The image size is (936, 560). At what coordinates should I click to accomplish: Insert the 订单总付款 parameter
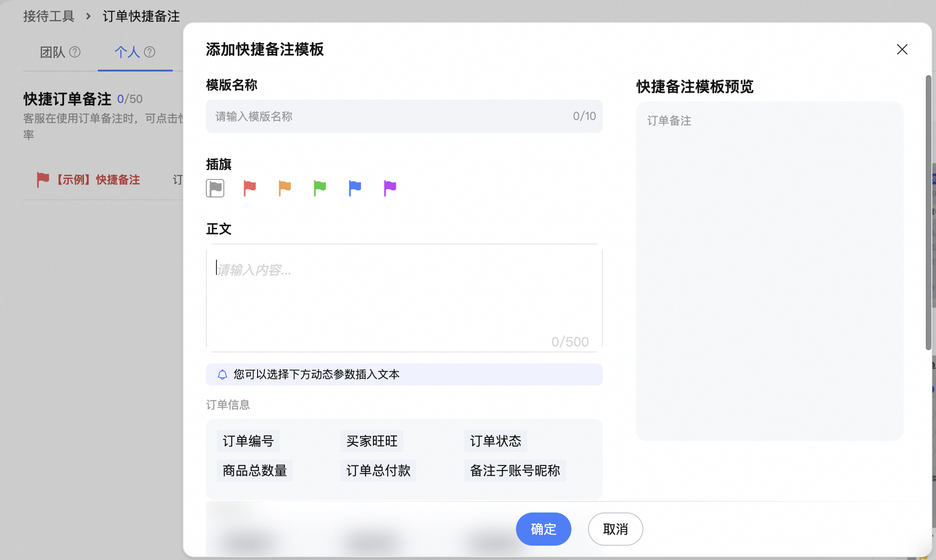[378, 471]
